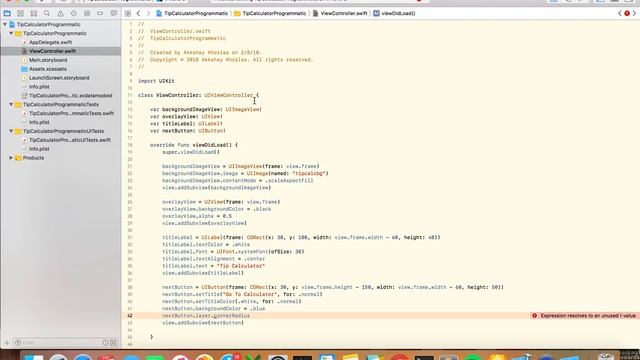The width and height of the screenshot is (640, 360).
Task: Open the Debug navigator
Action: (x=87, y=13)
